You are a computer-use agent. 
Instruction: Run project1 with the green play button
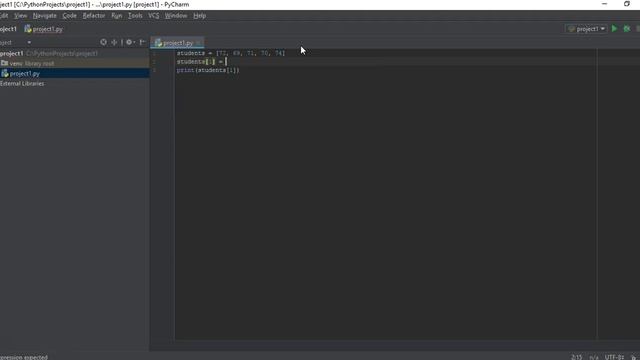click(x=614, y=29)
